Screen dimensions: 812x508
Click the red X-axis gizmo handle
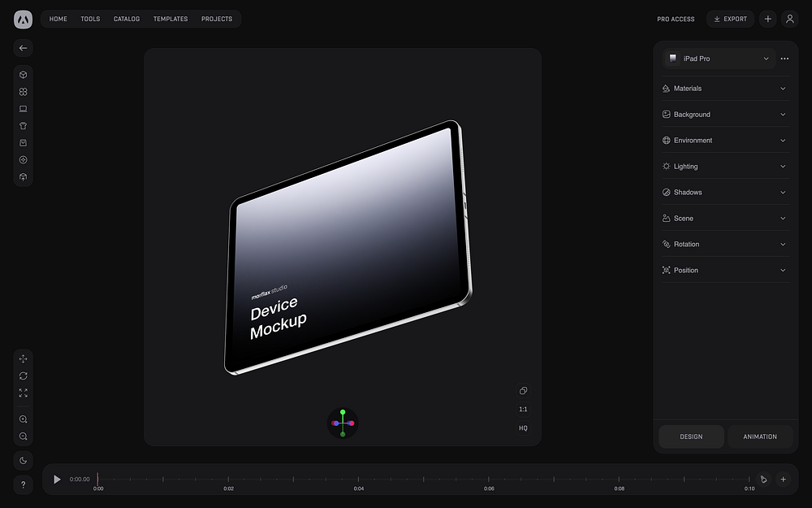tap(352, 423)
